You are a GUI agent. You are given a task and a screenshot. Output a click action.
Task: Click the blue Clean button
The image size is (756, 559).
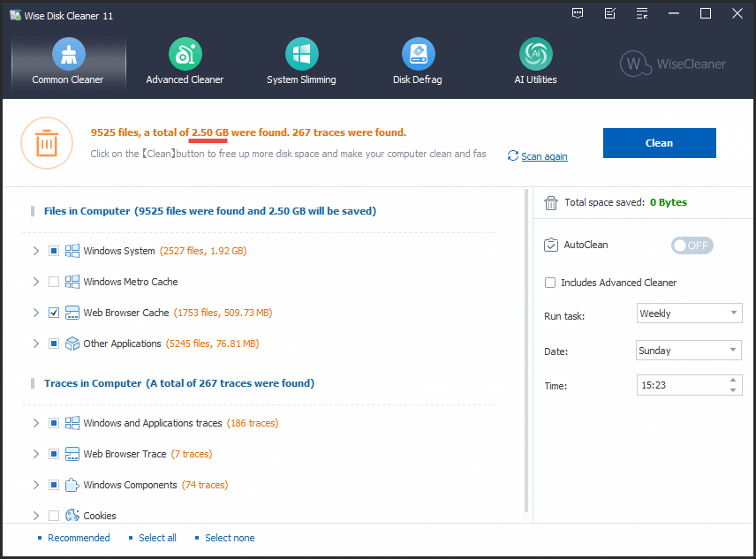pyautogui.click(x=659, y=143)
